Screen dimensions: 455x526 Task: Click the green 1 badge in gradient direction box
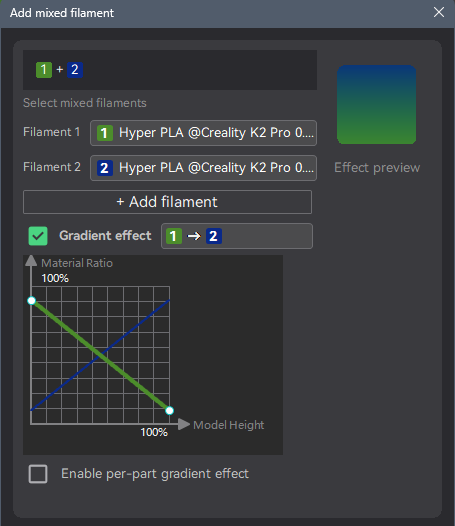(174, 236)
